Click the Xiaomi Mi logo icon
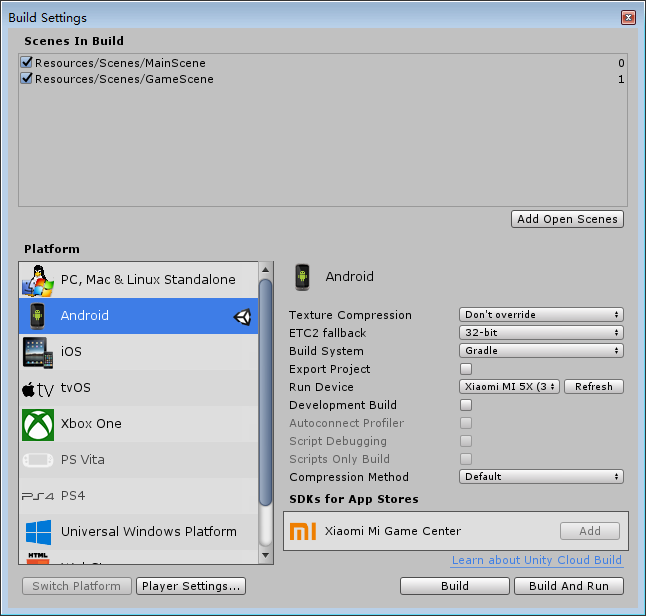646x616 pixels. coord(303,531)
